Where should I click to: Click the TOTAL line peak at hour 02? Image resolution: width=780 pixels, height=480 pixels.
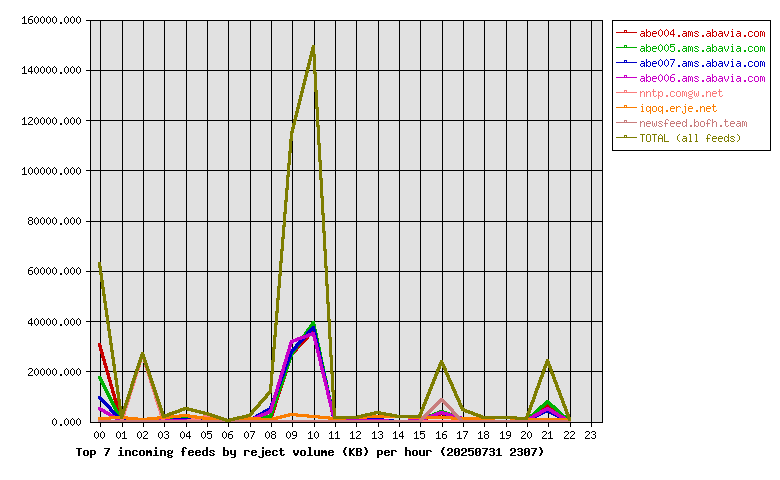pos(143,354)
